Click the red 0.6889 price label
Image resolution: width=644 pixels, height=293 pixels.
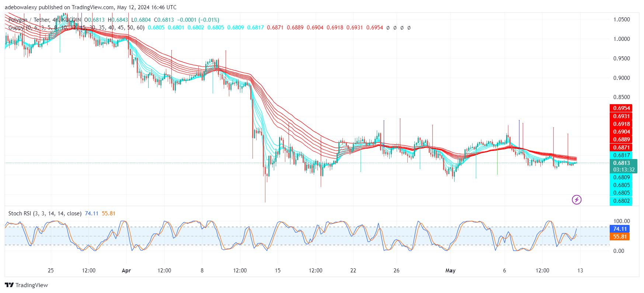tap(621, 140)
